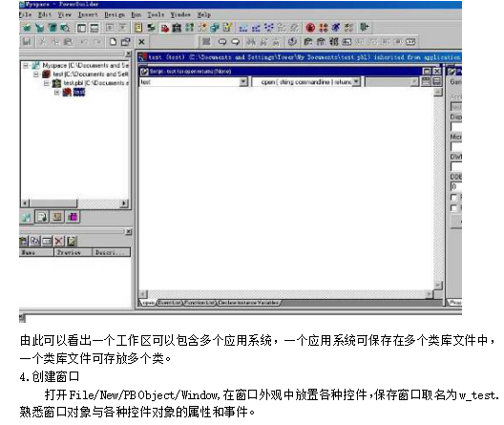Click the Preview column header

click(73, 252)
